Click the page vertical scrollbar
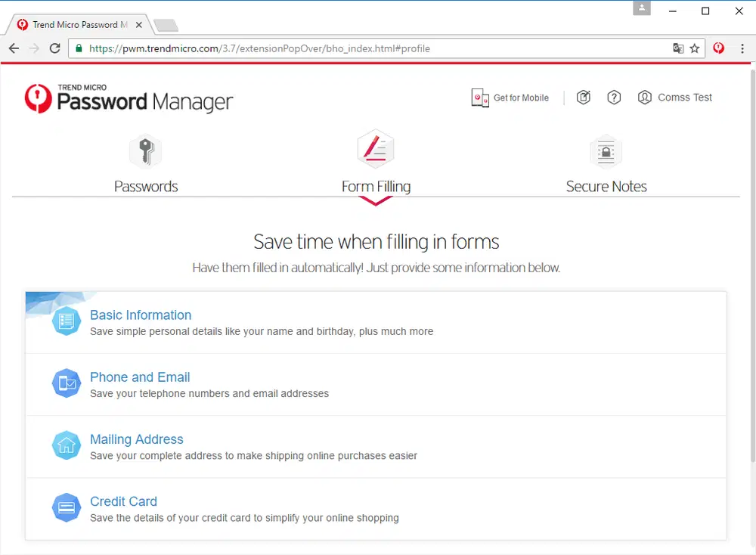Viewport: 756px width, 555px height. (753, 266)
